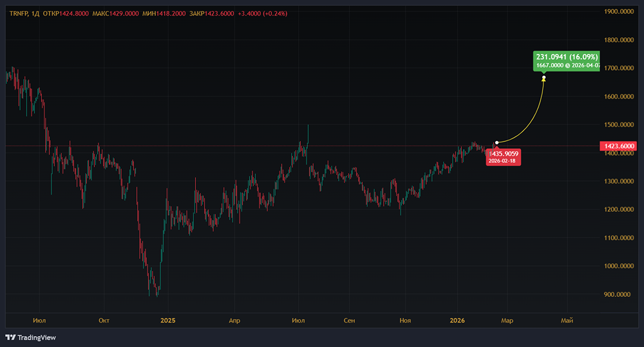Click the 1700.0000 price axis label
644x347 pixels.
(619, 68)
